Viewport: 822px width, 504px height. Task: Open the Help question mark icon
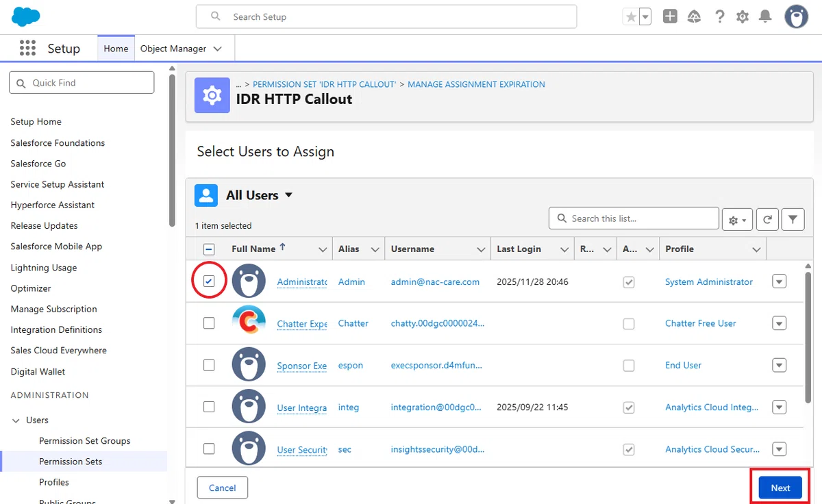[719, 17]
